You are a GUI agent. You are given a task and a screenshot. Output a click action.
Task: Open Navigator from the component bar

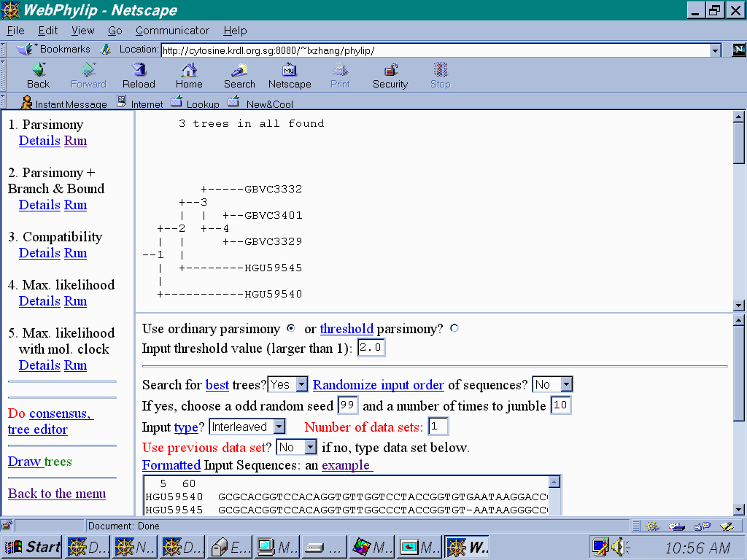651,526
